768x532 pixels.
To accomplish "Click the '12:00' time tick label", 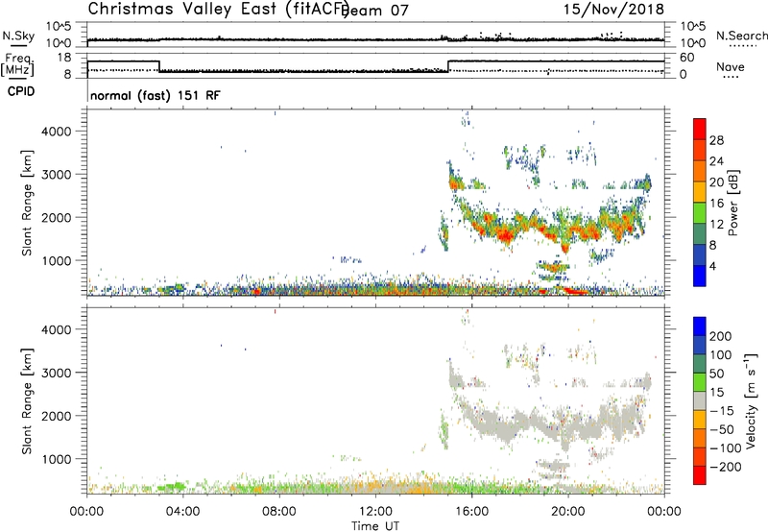I will 375,512.
